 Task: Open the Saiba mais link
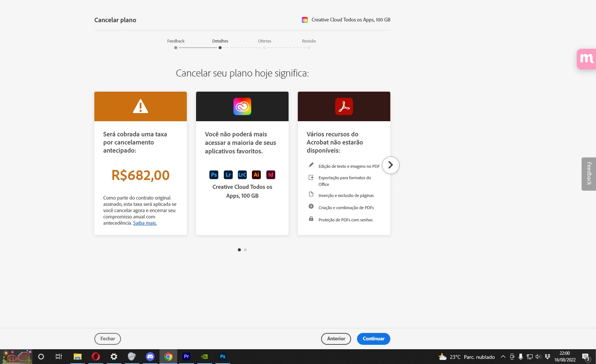click(x=145, y=223)
